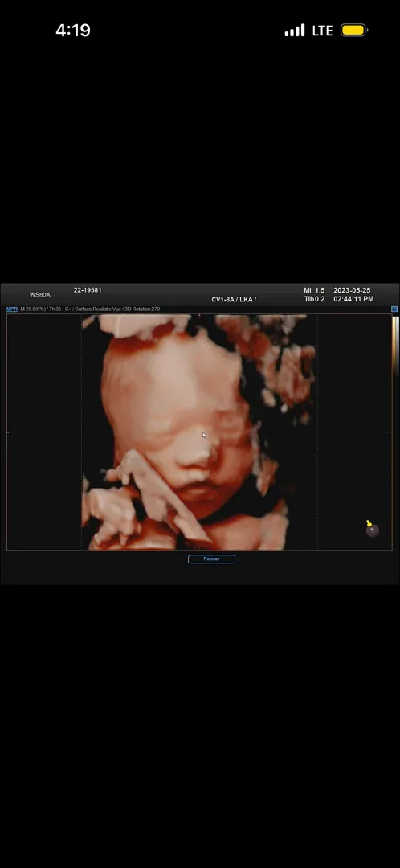400x868 pixels.
Task: Open the MPR view link
Action: point(11,309)
